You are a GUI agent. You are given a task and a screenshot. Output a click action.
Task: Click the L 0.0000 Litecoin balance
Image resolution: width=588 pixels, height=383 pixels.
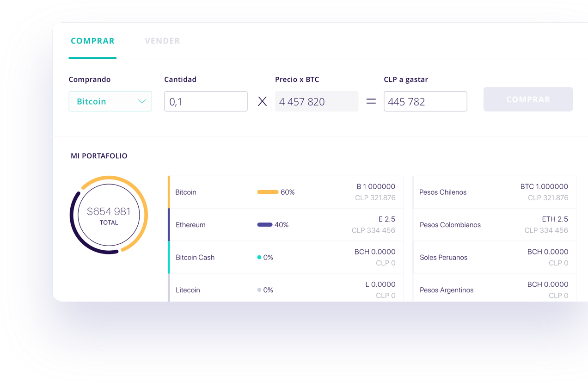(380, 284)
